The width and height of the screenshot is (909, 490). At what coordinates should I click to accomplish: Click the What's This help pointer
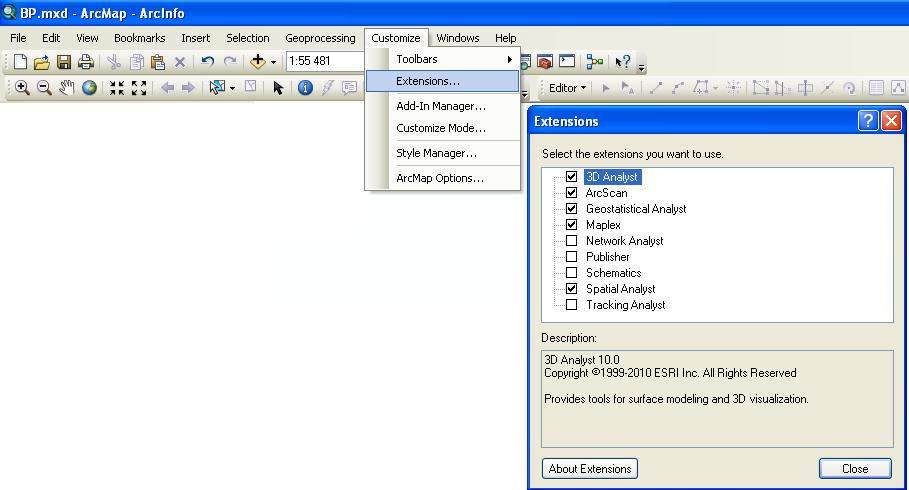point(623,61)
